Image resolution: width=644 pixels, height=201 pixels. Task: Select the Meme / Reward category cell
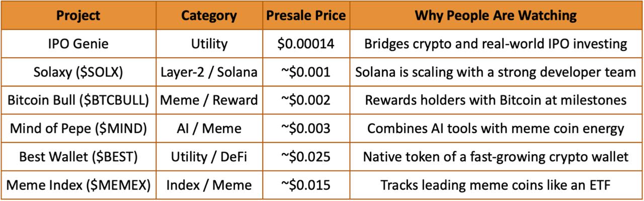(209, 100)
